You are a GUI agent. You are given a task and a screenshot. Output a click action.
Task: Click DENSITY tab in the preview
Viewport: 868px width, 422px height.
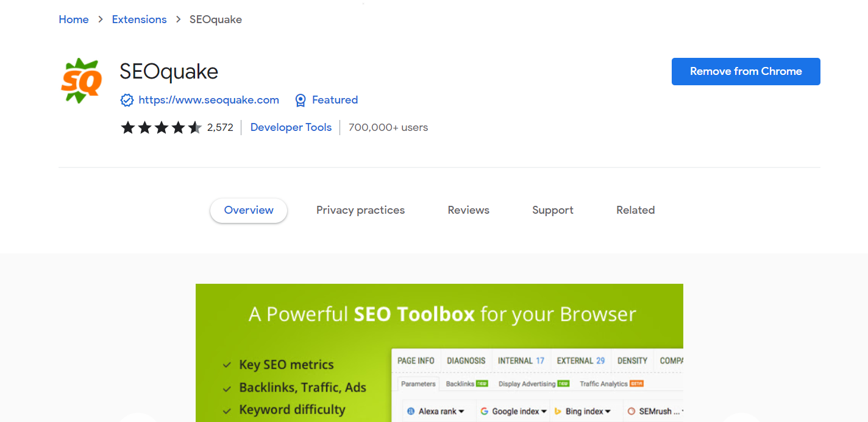632,360
